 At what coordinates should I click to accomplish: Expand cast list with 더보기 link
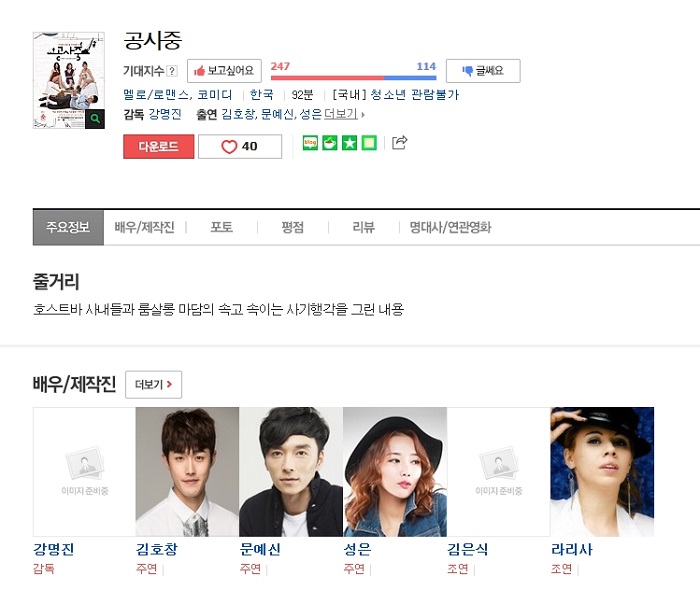pos(342,114)
